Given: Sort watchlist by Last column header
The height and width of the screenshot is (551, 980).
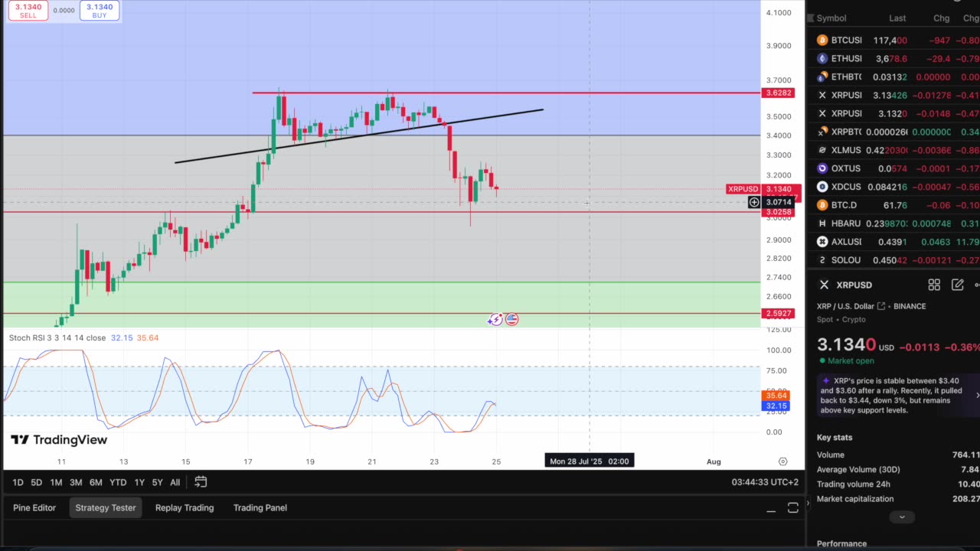Looking at the screenshot, I should tap(897, 18).
